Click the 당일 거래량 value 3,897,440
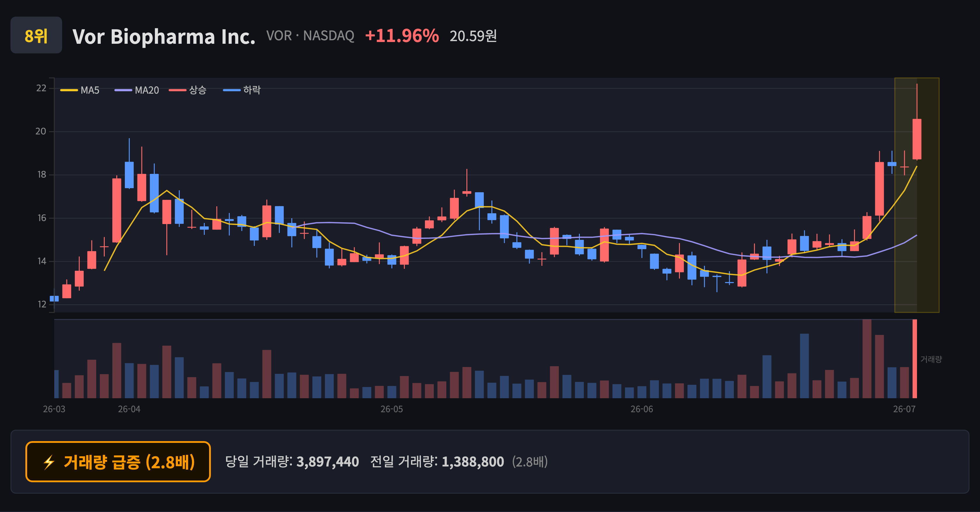Image resolution: width=980 pixels, height=512 pixels. [x=328, y=462]
